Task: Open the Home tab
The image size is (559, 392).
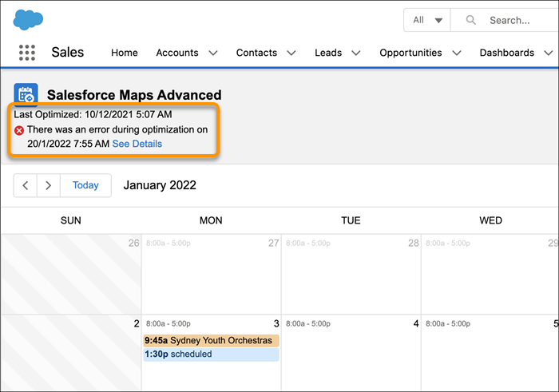Action: coord(124,53)
